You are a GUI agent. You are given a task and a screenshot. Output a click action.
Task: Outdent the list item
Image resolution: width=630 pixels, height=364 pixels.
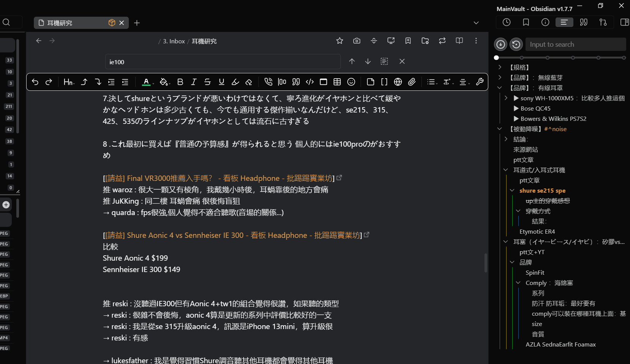click(x=125, y=82)
